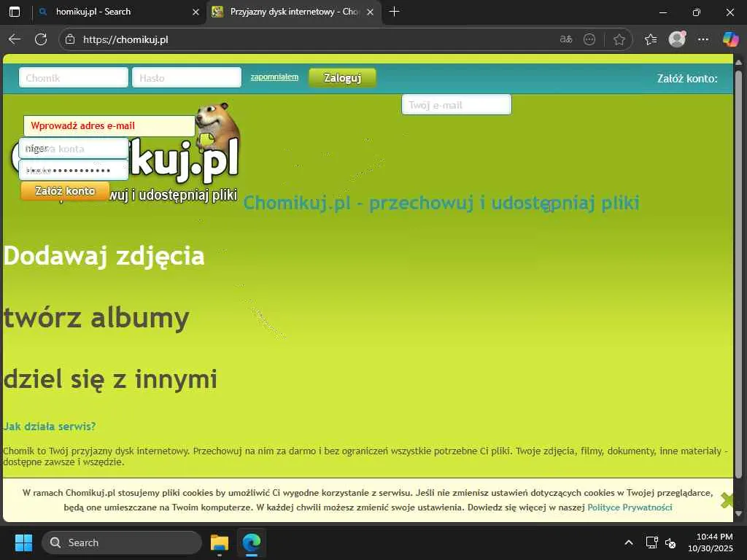Click the Wprowadź adres e-mail message
The height and width of the screenshot is (560, 747).
(x=109, y=125)
